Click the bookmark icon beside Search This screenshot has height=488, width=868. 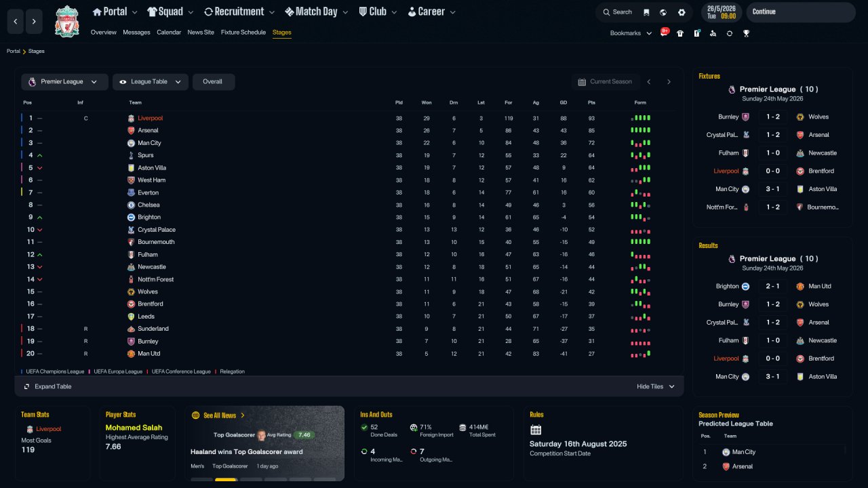tap(646, 12)
